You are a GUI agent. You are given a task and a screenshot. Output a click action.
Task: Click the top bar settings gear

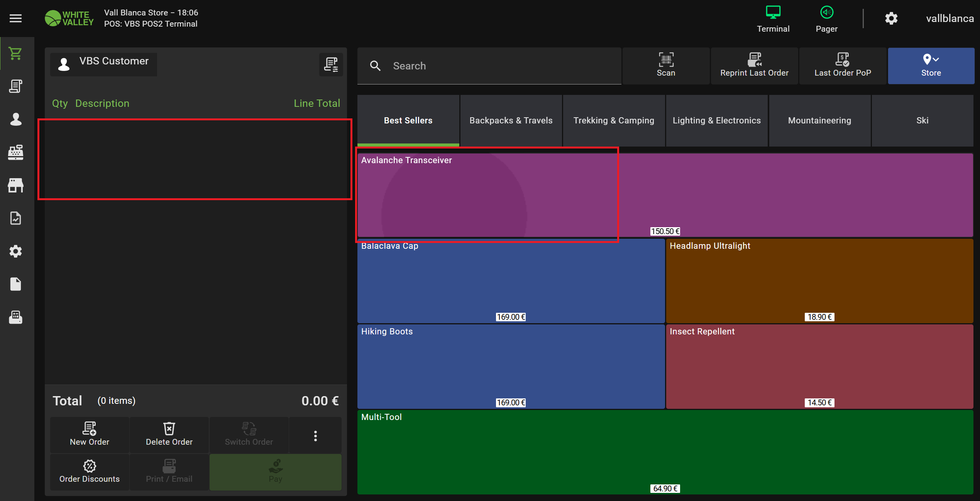[891, 18]
